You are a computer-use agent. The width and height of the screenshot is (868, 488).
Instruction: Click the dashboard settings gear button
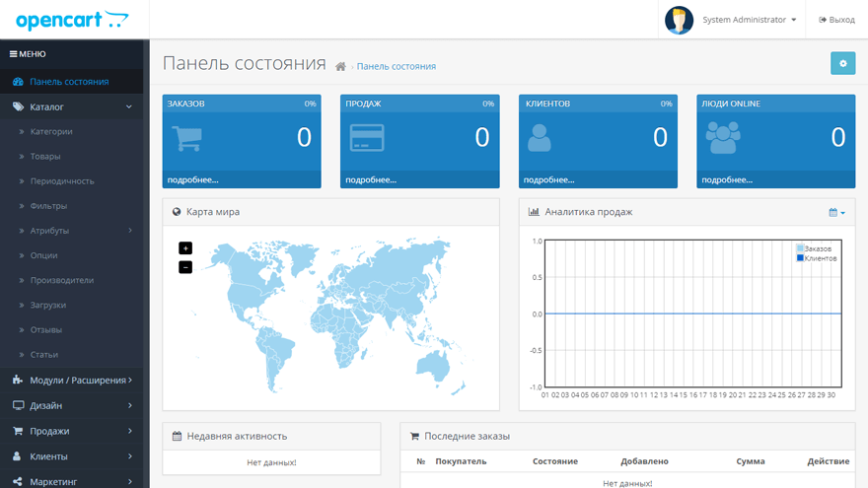click(842, 63)
